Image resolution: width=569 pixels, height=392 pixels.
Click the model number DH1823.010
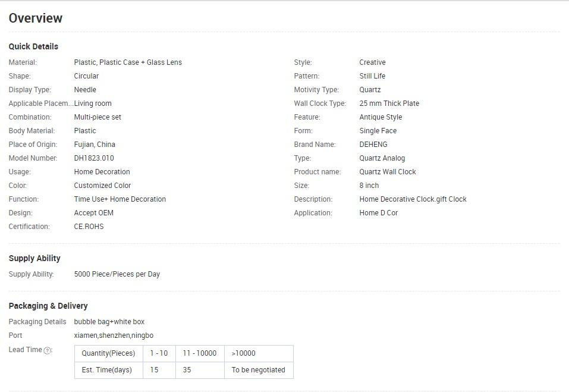pyautogui.click(x=94, y=158)
